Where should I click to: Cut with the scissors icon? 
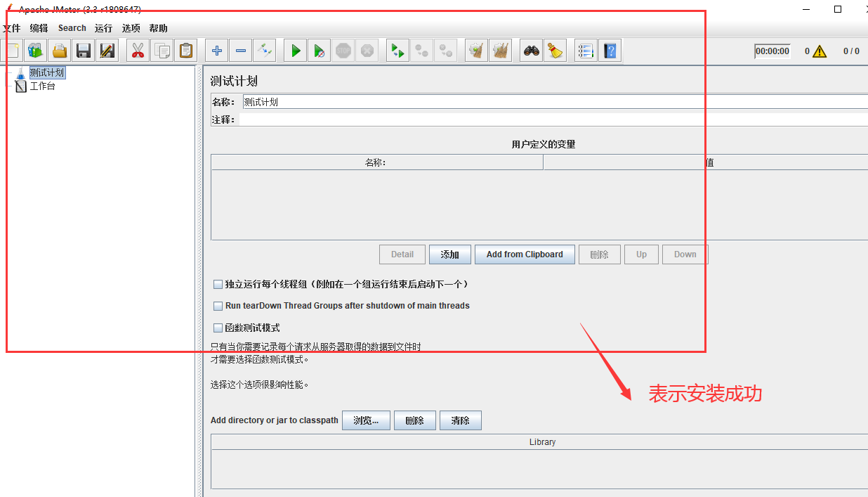(138, 51)
